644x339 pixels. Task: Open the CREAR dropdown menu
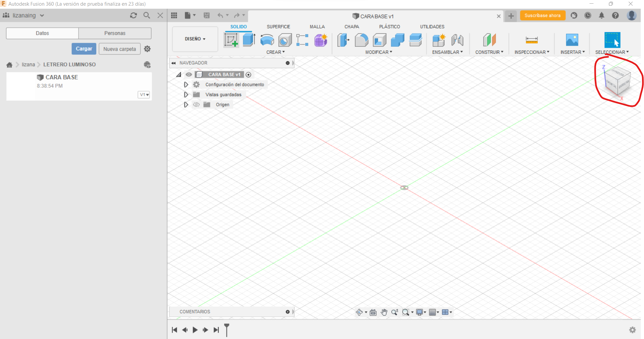click(x=276, y=52)
